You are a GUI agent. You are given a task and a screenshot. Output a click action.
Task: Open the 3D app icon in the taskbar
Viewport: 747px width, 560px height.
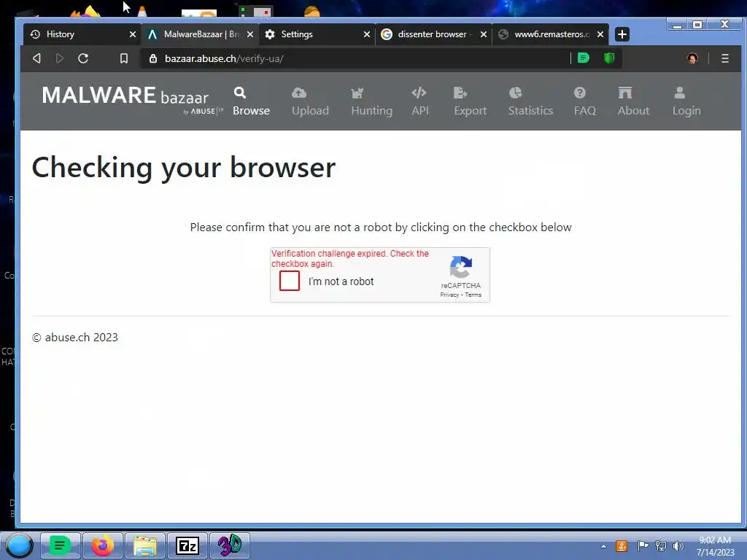tap(230, 545)
